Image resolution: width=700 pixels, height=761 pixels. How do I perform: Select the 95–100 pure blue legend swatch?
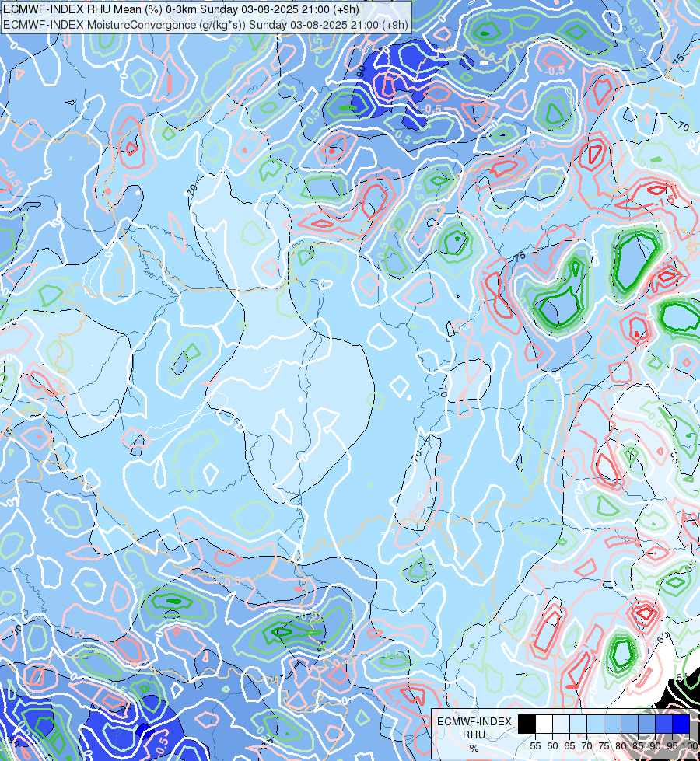(681, 724)
